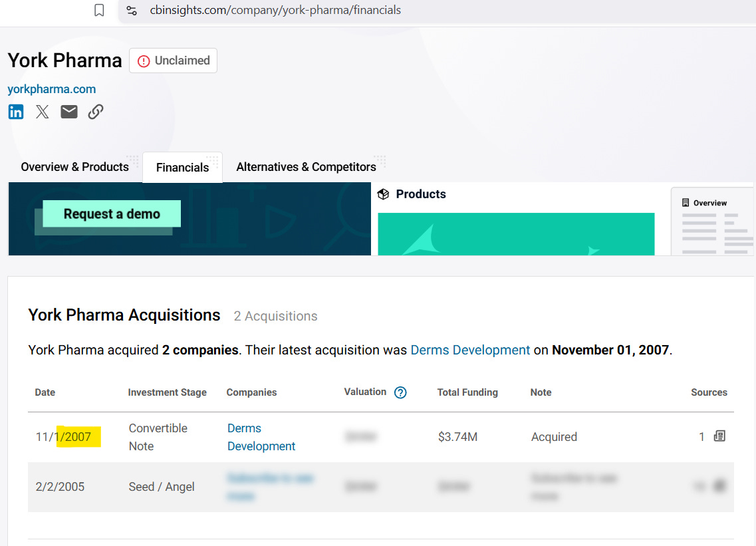Click the York Pharma Acquisitions heading
Viewport: 756px width, 546px height.
tap(124, 315)
